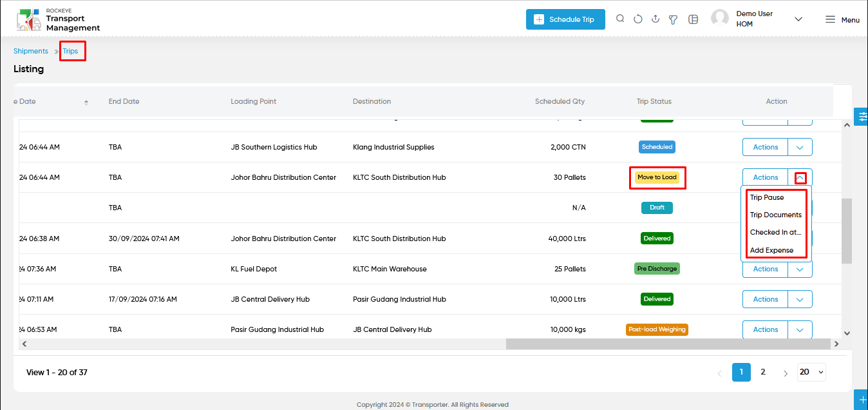Select Trip Pause from the actions menu
The image size is (868, 410).
(767, 197)
